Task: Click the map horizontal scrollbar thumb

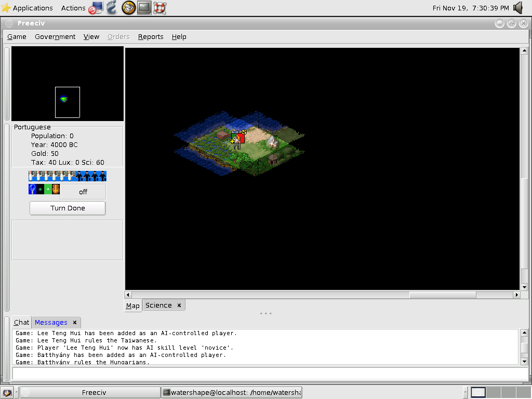Action: 443,295
